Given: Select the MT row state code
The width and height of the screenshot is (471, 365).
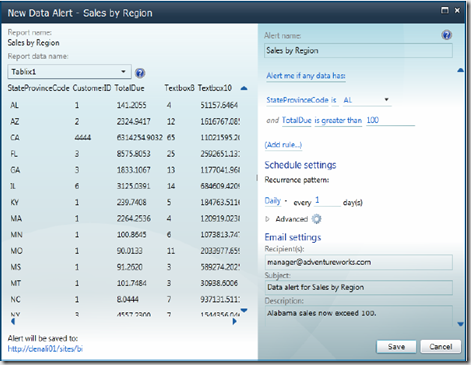Looking at the screenshot, I should (16, 283).
